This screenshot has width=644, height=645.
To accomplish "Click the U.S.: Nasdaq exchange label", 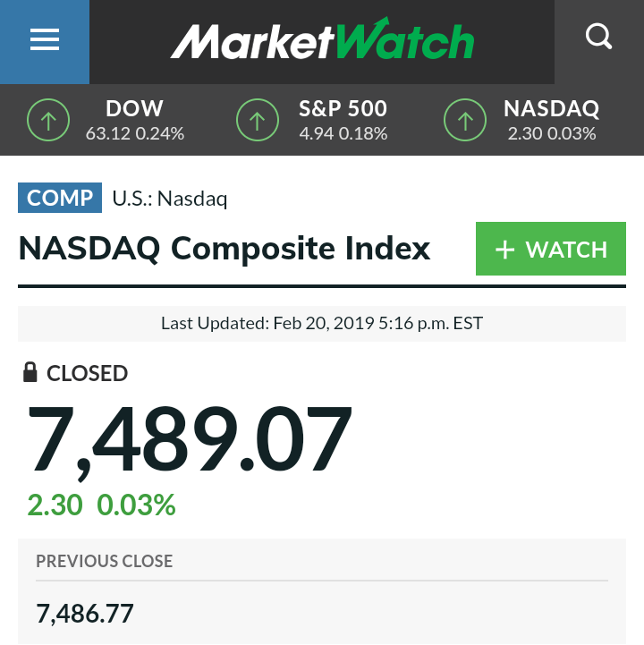I will click(169, 199).
